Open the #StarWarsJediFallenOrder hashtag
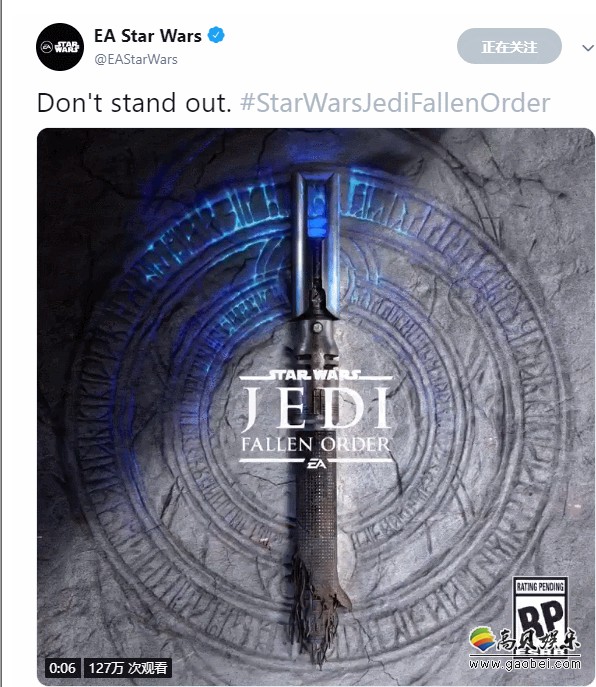 coord(395,103)
